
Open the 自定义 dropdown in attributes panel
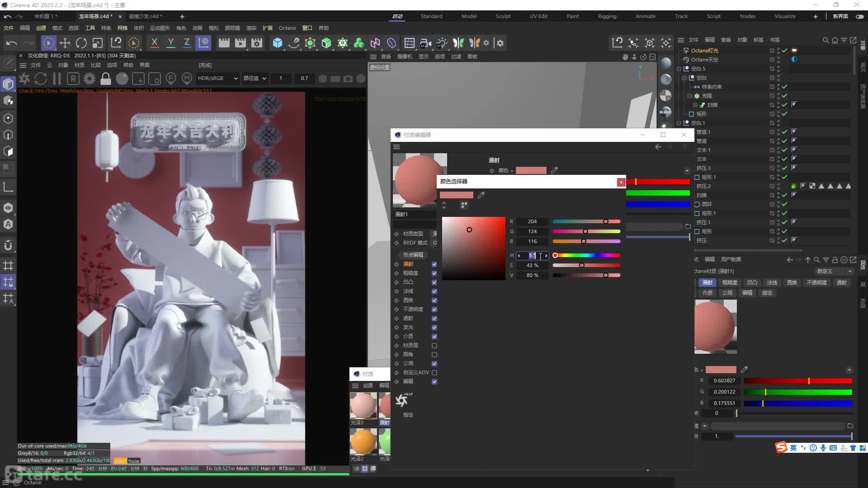(834, 271)
